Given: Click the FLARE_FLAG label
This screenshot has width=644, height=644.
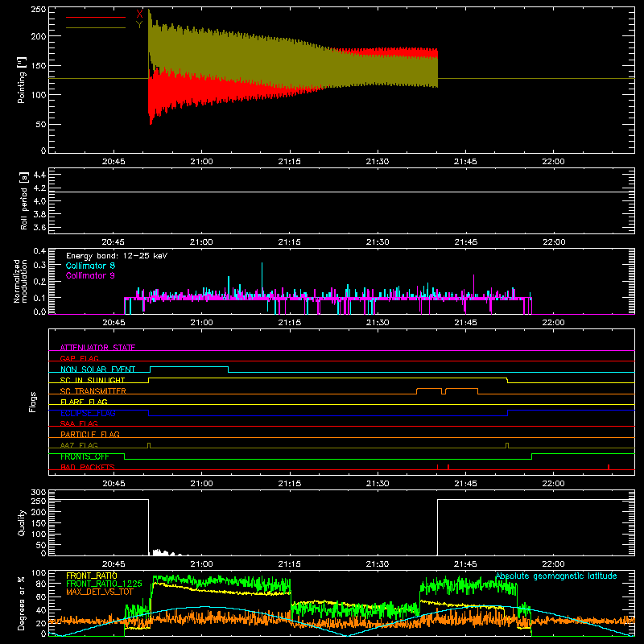Looking at the screenshot, I should tap(84, 402).
